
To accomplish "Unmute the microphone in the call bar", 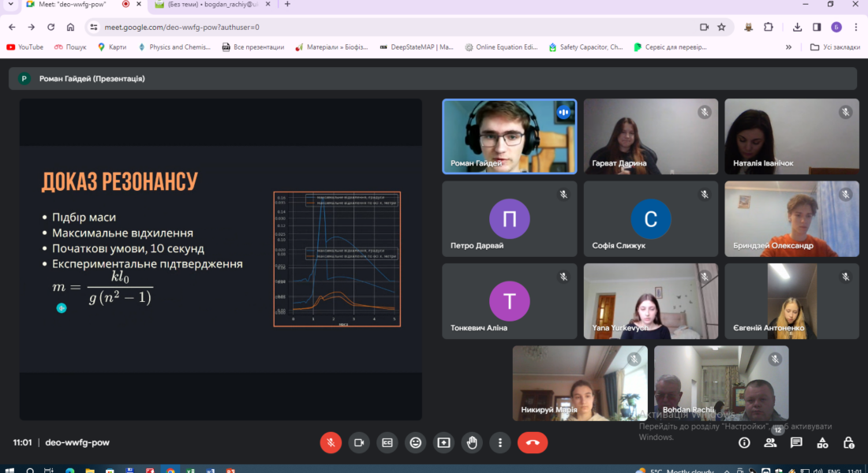I will click(x=331, y=442).
